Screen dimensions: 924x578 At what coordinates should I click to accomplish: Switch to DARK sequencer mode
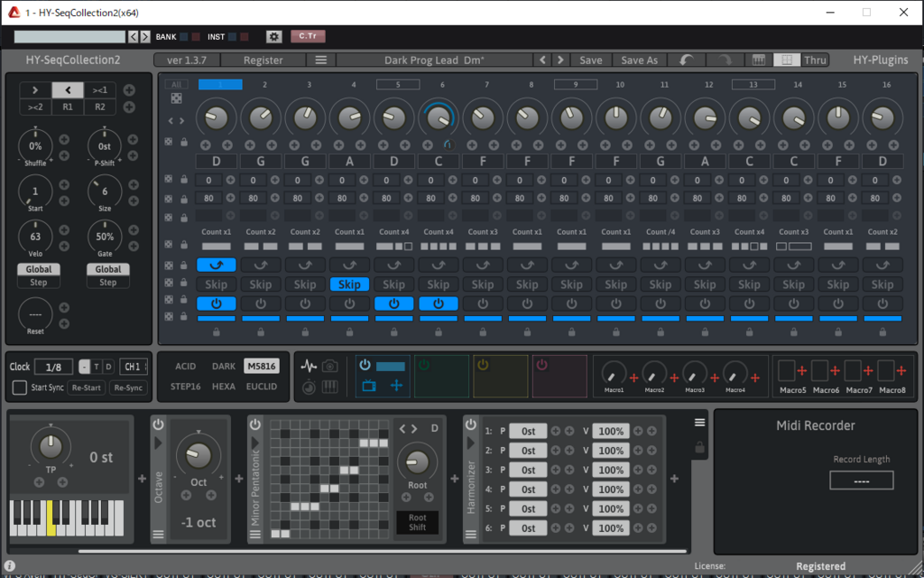[x=224, y=367]
